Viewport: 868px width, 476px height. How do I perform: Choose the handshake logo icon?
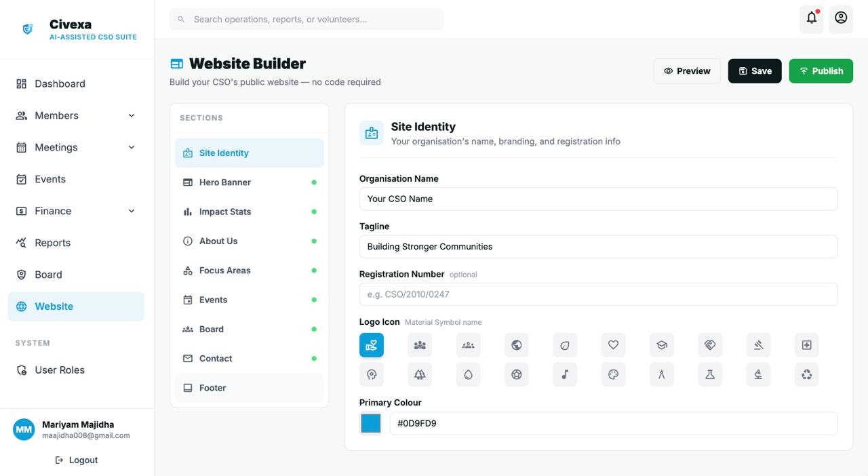click(709, 344)
